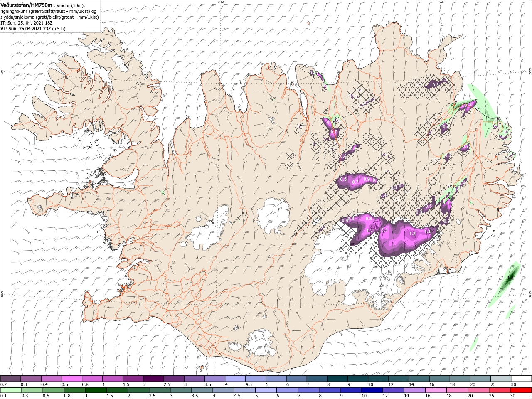
Task: Pick the white 30 mm snow legend swatch
Action: (x=521, y=379)
